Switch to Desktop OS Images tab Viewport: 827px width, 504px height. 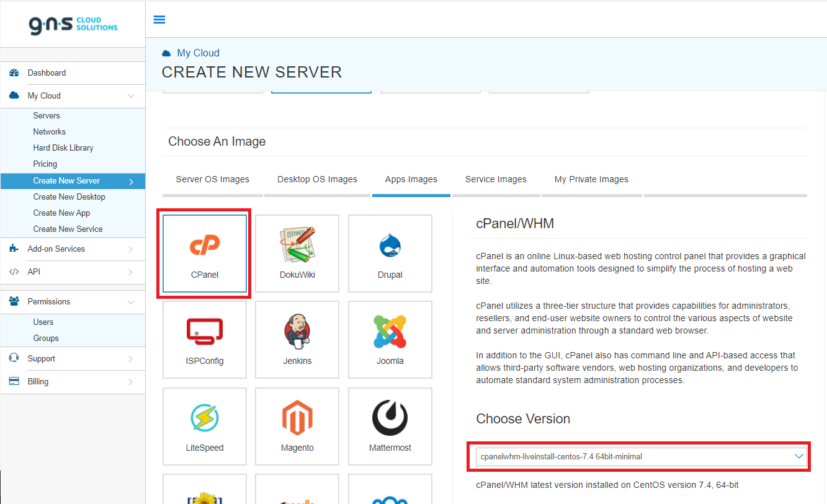coord(317,179)
